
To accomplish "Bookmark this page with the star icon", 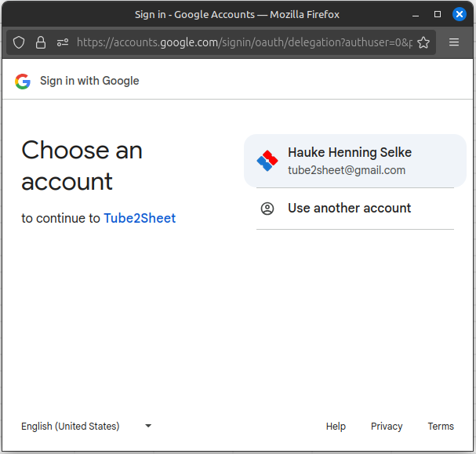I will 423,42.
